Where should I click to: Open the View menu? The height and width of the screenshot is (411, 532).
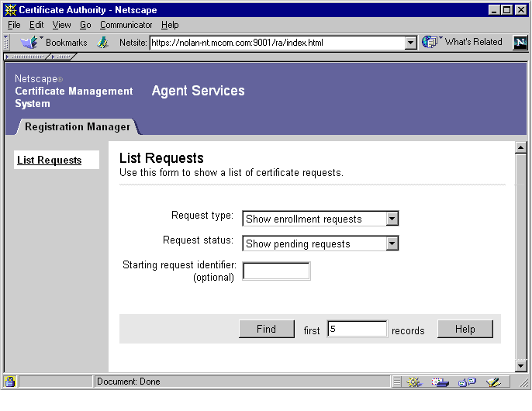point(61,25)
